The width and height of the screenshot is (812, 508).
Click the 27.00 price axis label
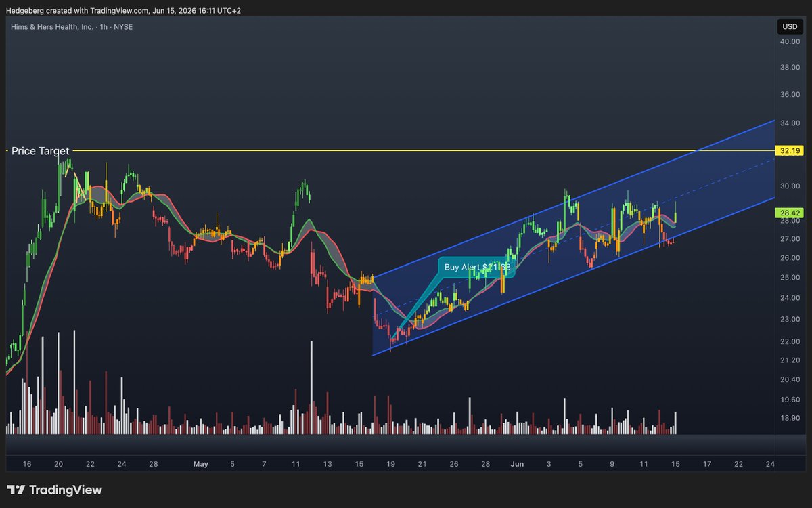click(x=790, y=239)
